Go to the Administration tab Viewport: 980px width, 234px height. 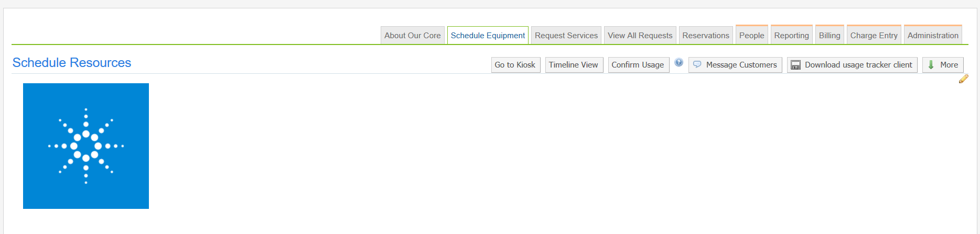pos(933,36)
